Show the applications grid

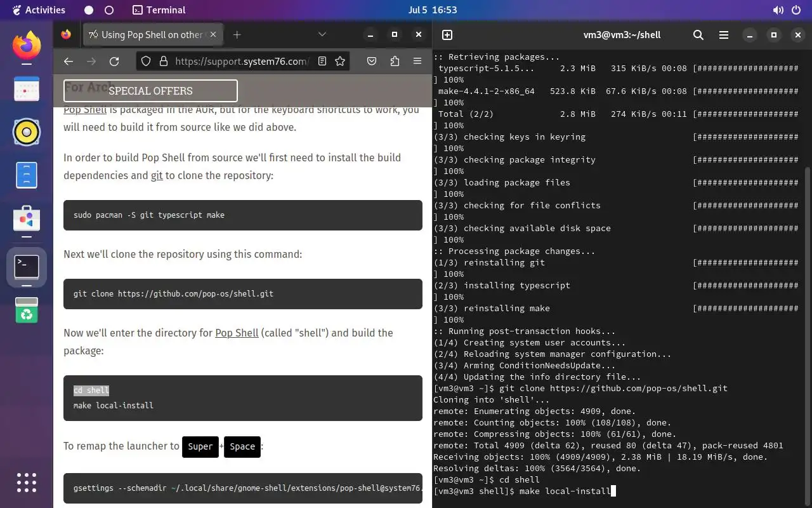coord(27,483)
